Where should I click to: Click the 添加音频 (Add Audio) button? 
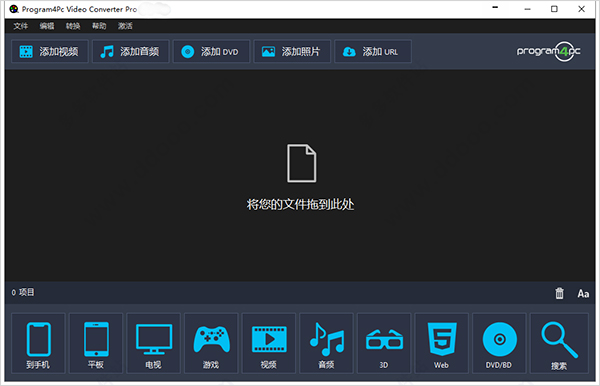pyautogui.click(x=130, y=51)
